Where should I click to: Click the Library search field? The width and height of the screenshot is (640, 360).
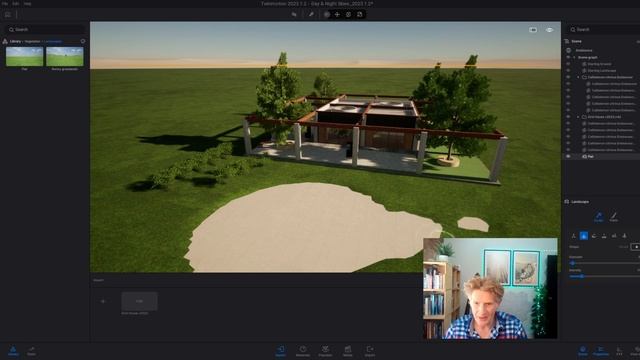tap(46, 29)
